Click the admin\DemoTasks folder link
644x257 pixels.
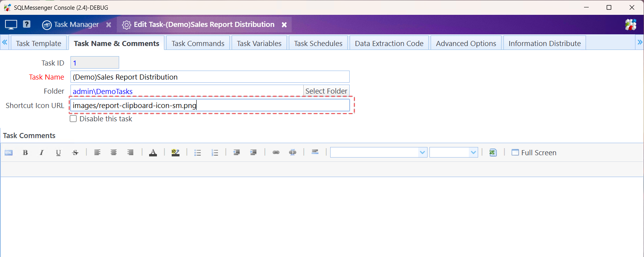click(103, 91)
